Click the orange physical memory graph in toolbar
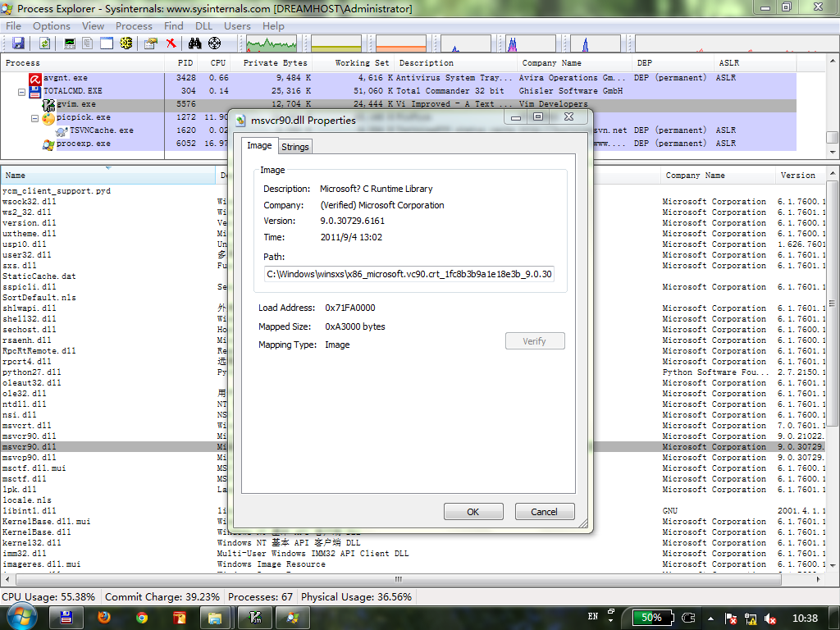The image size is (840, 630). click(400, 43)
